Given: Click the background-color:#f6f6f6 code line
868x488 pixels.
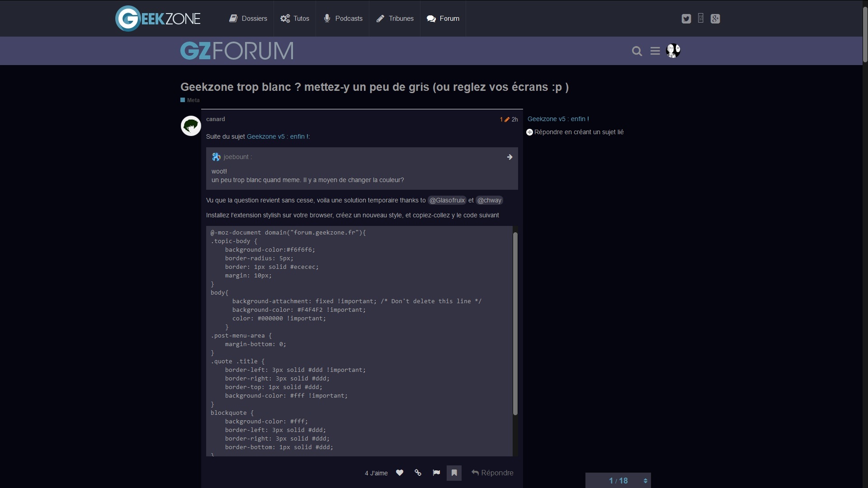Looking at the screenshot, I should [x=270, y=249].
